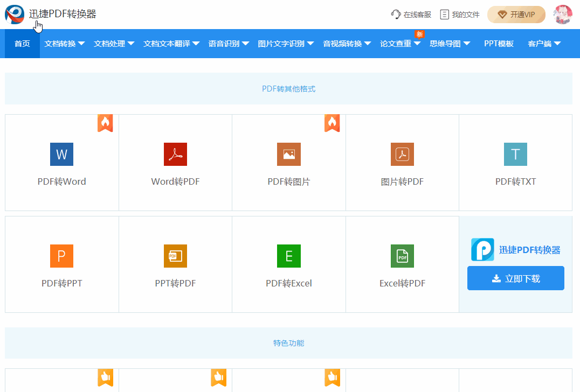Open the 客户端 dropdown menu
The height and width of the screenshot is (392, 580).
pos(544,44)
